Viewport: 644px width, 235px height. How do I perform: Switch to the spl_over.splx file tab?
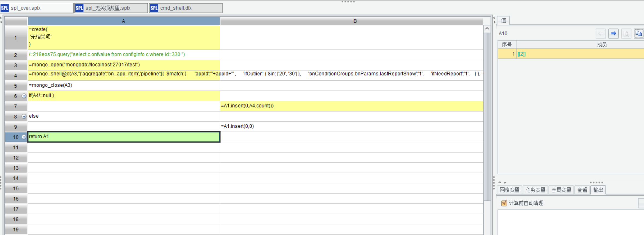point(37,8)
